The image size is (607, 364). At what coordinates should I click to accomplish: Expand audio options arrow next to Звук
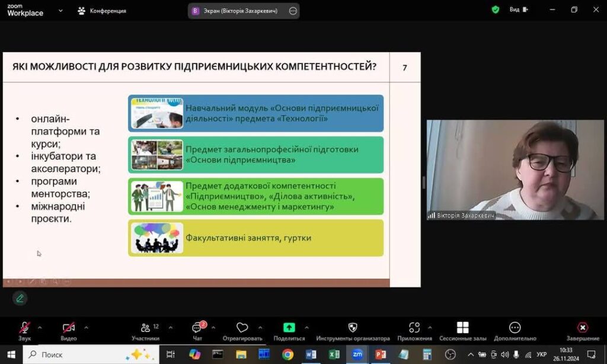click(x=40, y=327)
